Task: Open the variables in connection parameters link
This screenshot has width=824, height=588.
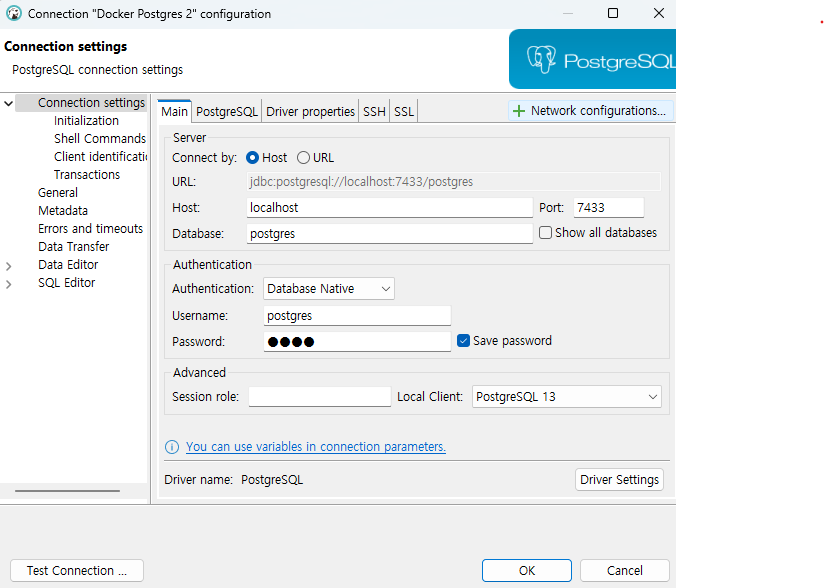Action: click(x=316, y=447)
